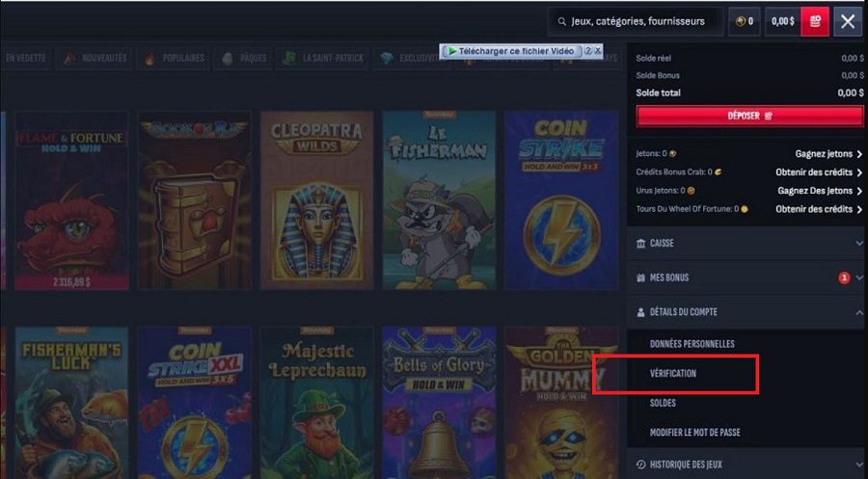Click the 2 316,89 $ jackpot amount
The image size is (868, 479).
(71, 282)
